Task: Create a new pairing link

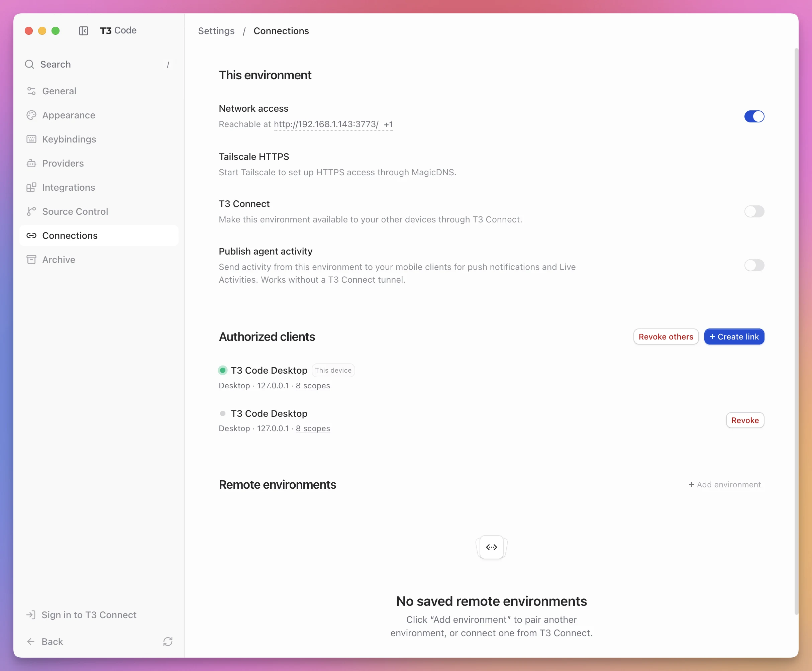Action: pyautogui.click(x=734, y=337)
